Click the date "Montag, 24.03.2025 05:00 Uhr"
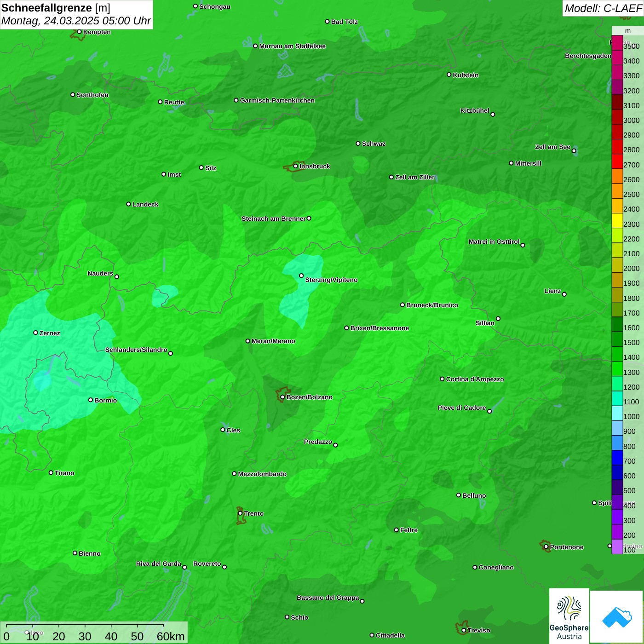The height and width of the screenshot is (644, 644). [x=76, y=21]
